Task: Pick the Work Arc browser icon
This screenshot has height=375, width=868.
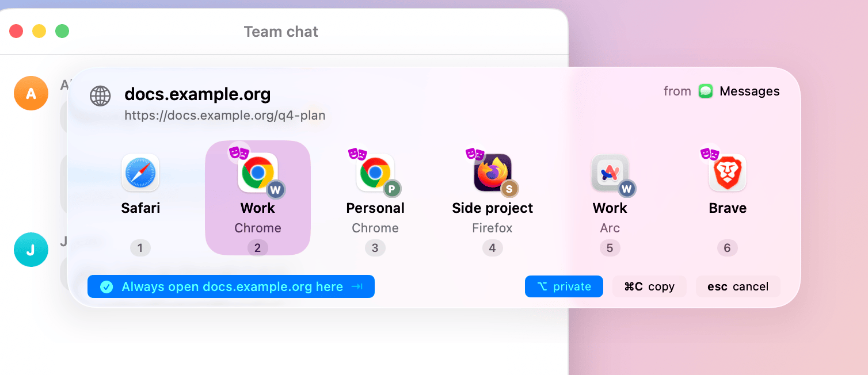Action: point(610,173)
